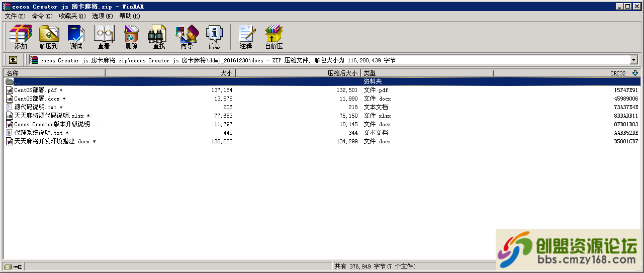Select file name Cocos Creator版本升级说明
644x273 pixels.
click(58, 124)
